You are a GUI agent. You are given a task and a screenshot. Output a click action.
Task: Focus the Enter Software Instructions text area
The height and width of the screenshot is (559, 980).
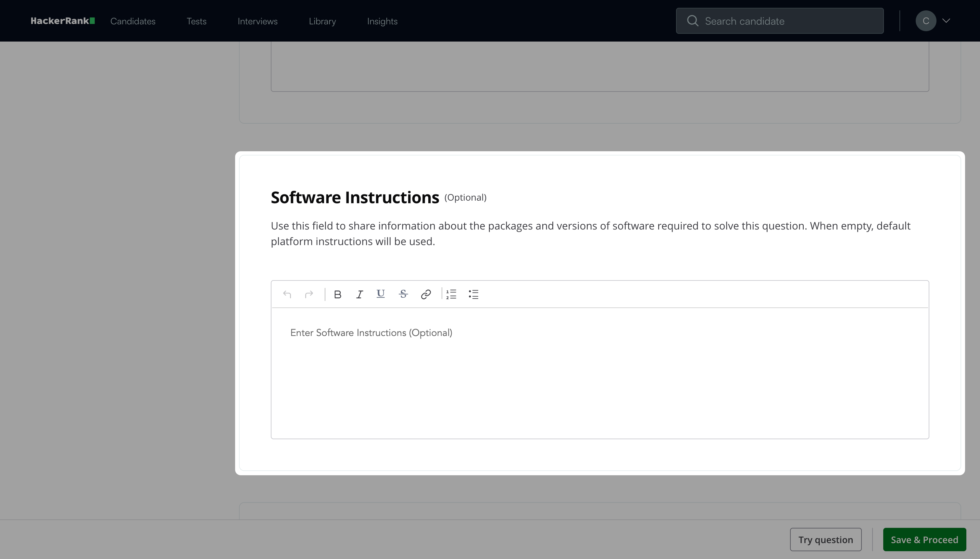click(x=599, y=372)
